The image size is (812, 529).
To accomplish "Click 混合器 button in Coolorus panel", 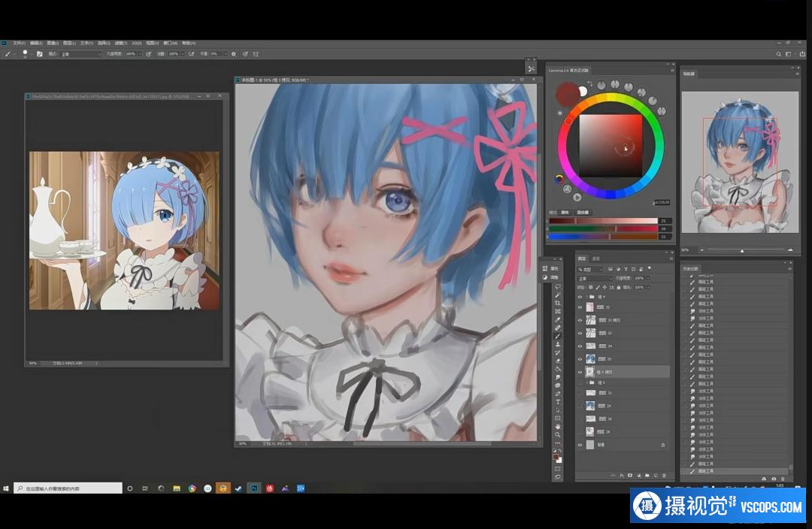I will 583,212.
